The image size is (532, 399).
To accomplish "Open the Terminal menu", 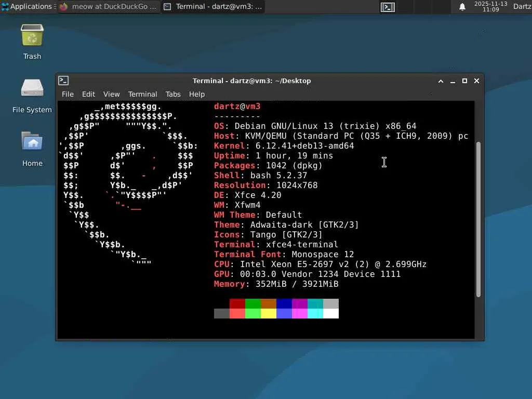I will (x=142, y=94).
